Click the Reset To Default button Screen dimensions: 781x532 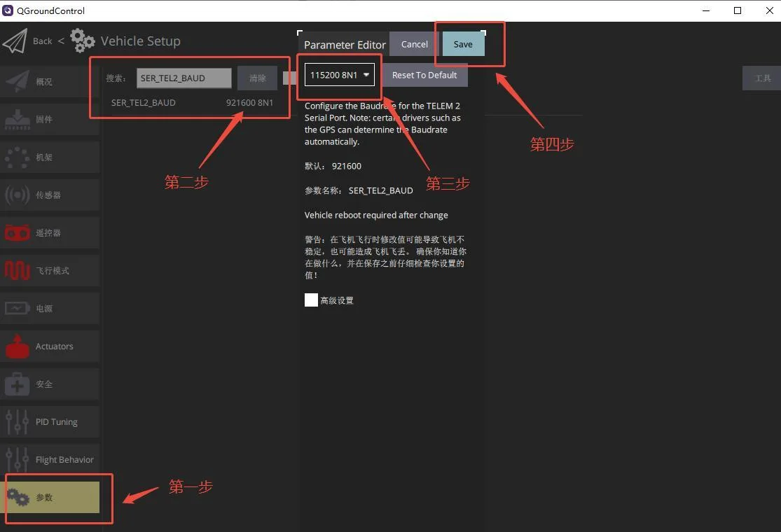[x=424, y=75]
